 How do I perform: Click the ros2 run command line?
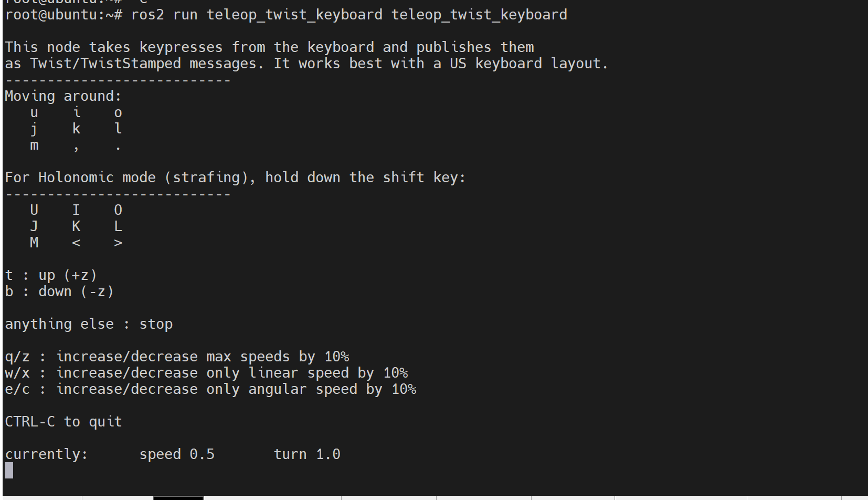pos(286,15)
